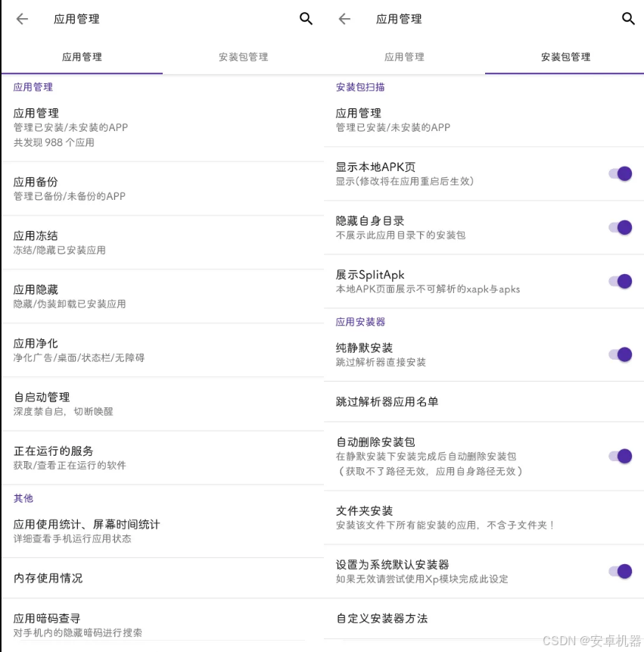Open 自定义安装器方法 item
Image resolution: width=644 pixels, height=652 pixels.
(x=484, y=619)
